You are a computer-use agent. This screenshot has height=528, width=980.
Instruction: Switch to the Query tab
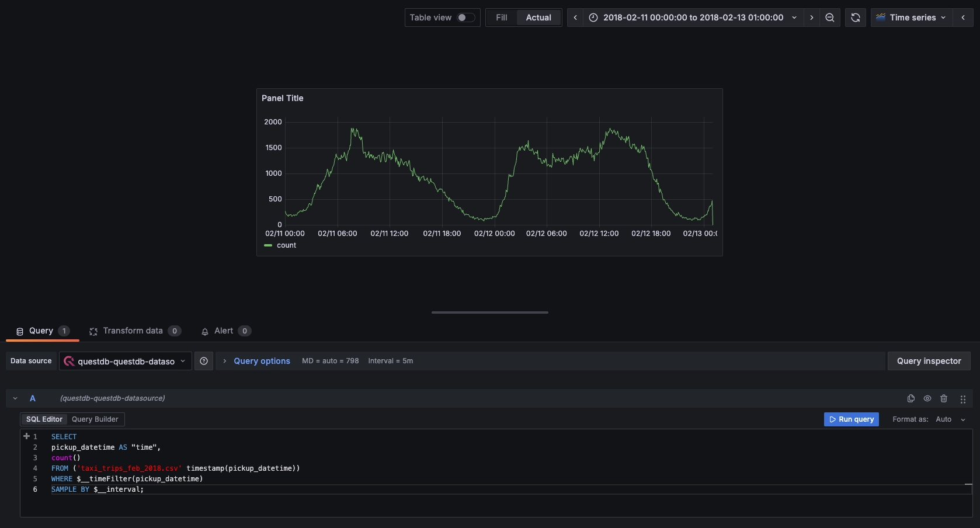43,331
